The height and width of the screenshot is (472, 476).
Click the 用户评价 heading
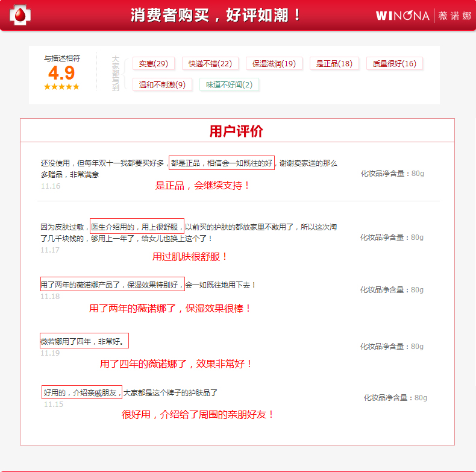coord(236,131)
